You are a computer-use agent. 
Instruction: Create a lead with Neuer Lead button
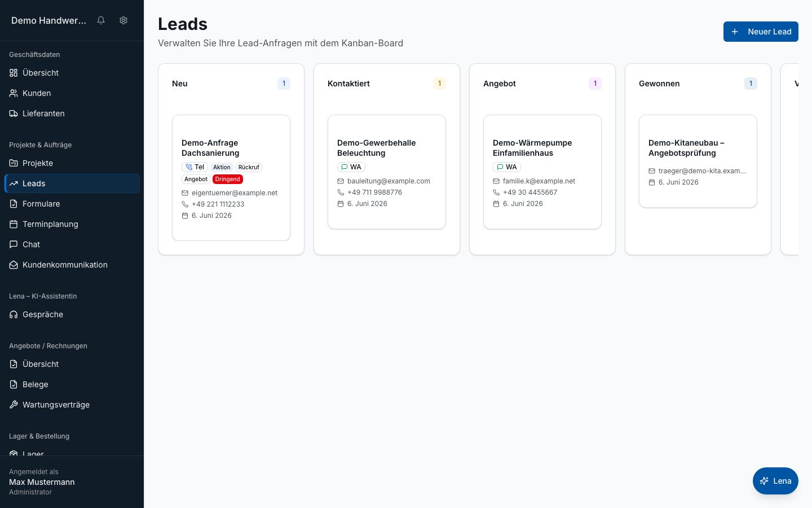point(761,32)
